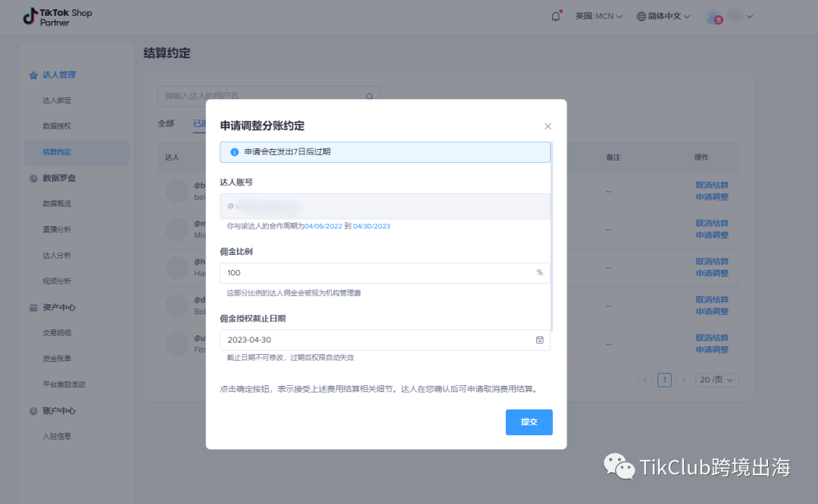Expand 达人管理 sidebar section
Image resolution: width=818 pixels, height=504 pixels.
tap(59, 74)
